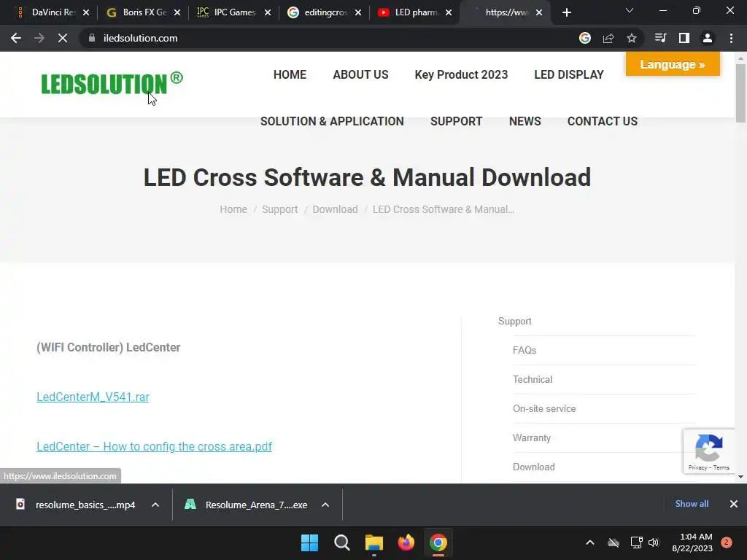This screenshot has height=560, width=747.
Task: Open the Chrome profile menu
Action: coord(708,38)
